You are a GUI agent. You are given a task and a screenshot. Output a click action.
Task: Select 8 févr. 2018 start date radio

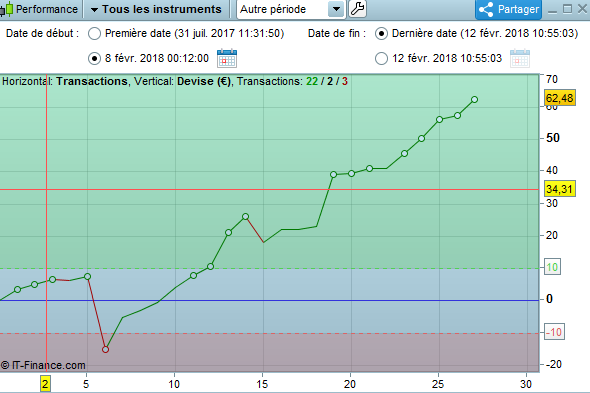[94, 58]
